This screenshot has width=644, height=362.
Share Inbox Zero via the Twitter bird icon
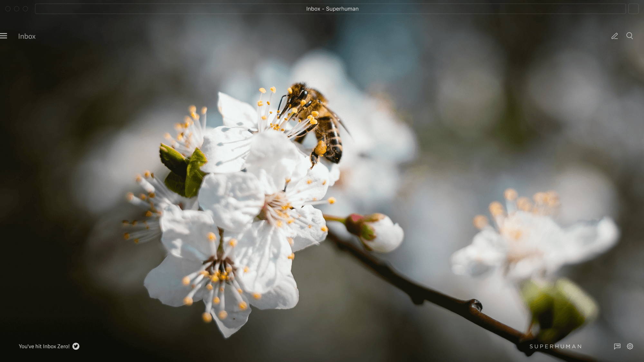[76, 347]
